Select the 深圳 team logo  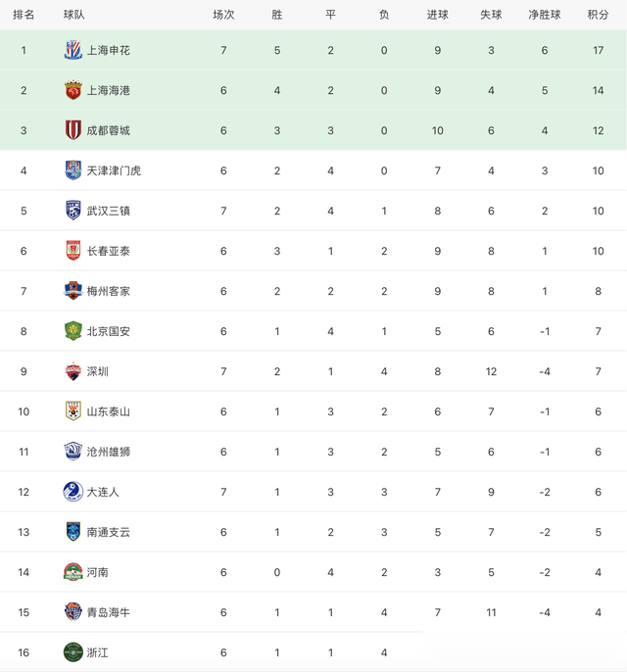click(72, 371)
